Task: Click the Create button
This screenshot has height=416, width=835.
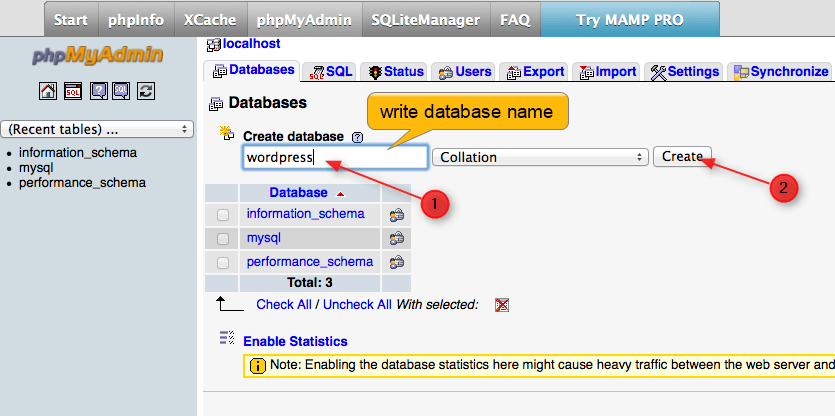Action: [682, 156]
